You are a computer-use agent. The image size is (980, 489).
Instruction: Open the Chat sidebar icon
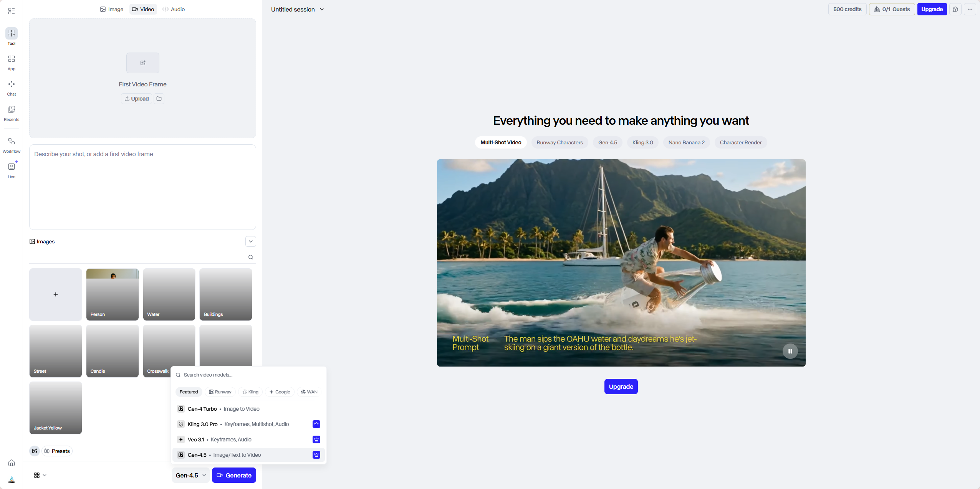[12, 88]
